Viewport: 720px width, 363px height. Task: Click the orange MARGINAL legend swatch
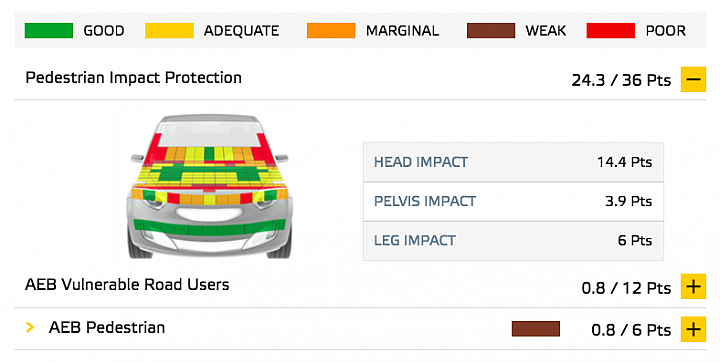point(331,30)
